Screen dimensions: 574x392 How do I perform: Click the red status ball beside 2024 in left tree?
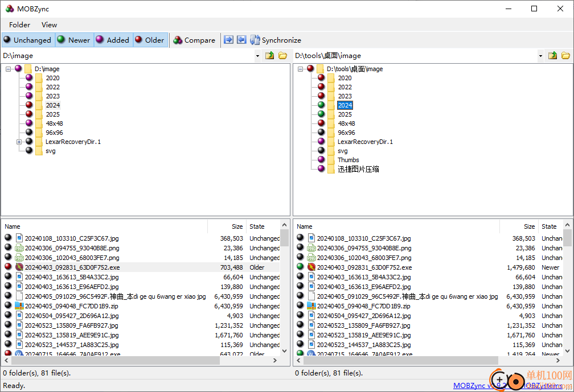(29, 105)
